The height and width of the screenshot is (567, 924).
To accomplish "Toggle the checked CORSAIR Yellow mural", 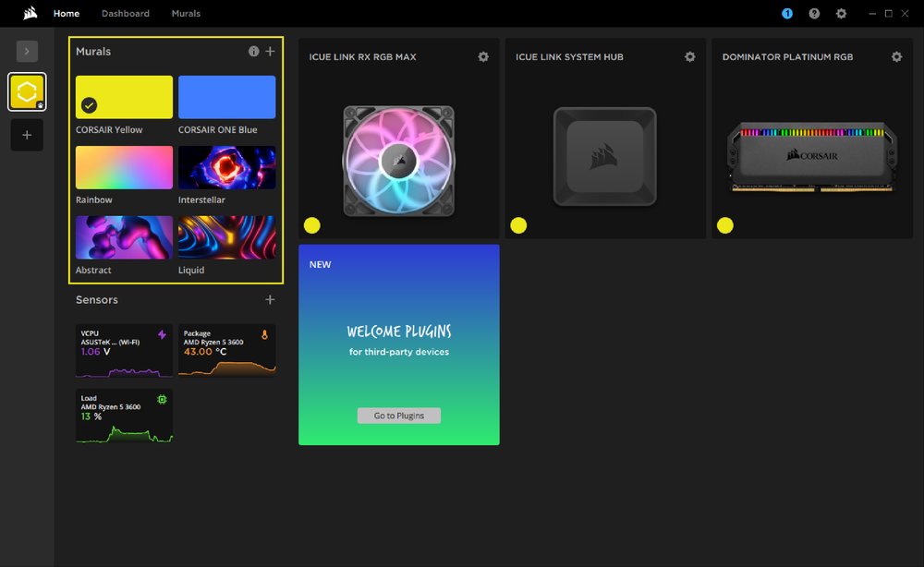I will point(124,97).
